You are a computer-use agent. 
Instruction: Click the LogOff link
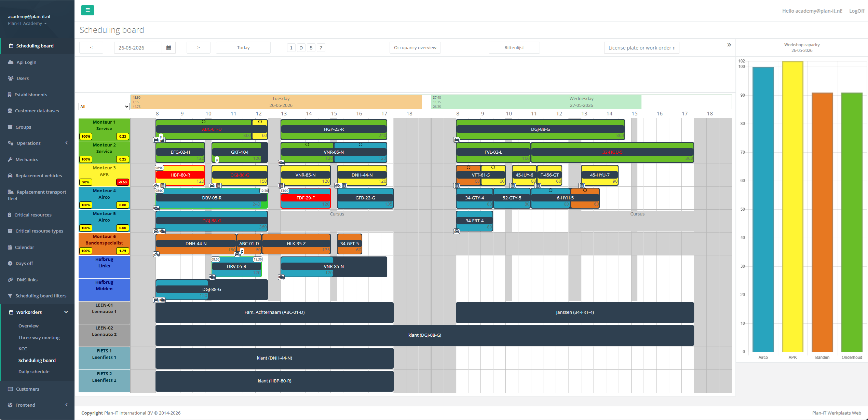[x=857, y=11]
